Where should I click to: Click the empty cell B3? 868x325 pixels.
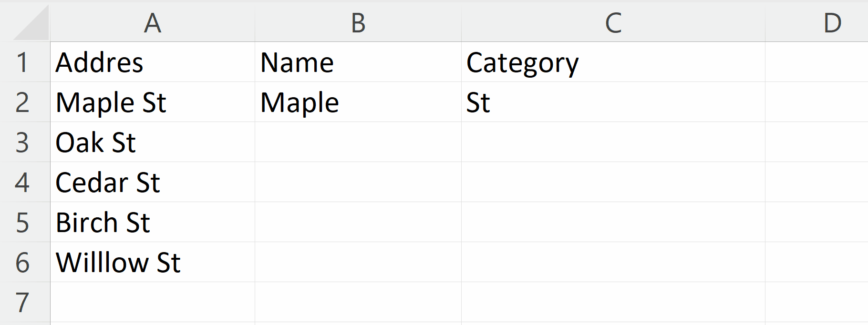[x=358, y=142]
